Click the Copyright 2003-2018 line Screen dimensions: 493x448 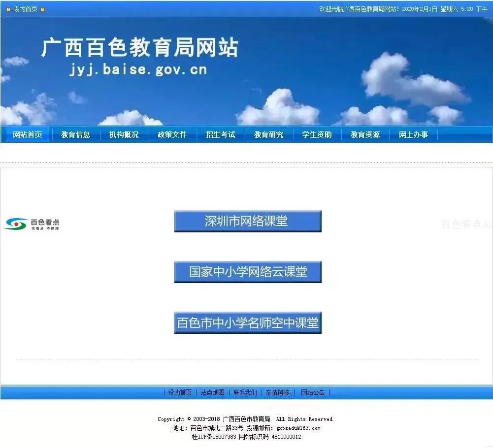pyautogui.click(x=245, y=419)
